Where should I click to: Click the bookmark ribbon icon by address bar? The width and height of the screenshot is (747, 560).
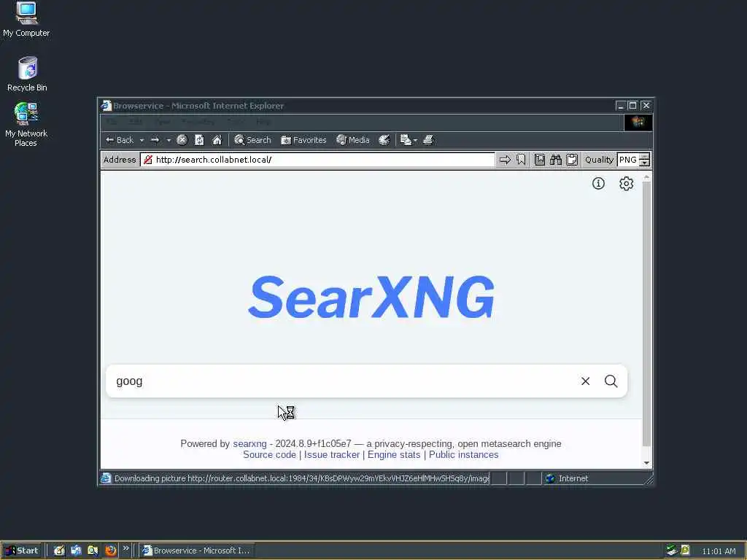(x=521, y=160)
